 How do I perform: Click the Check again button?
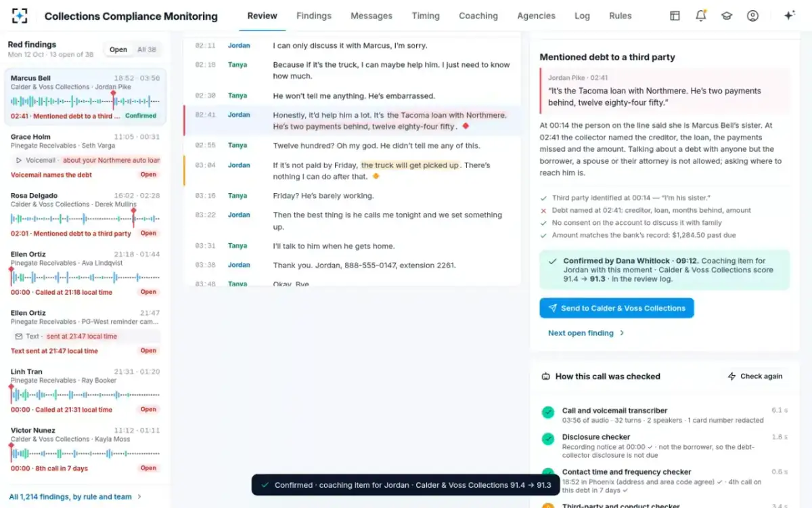pyautogui.click(x=754, y=377)
